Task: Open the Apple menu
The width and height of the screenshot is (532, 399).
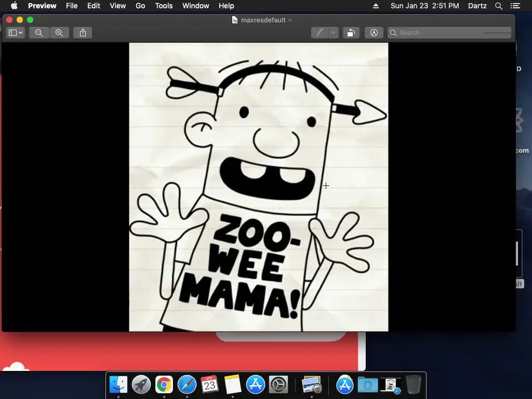Action: [14, 6]
